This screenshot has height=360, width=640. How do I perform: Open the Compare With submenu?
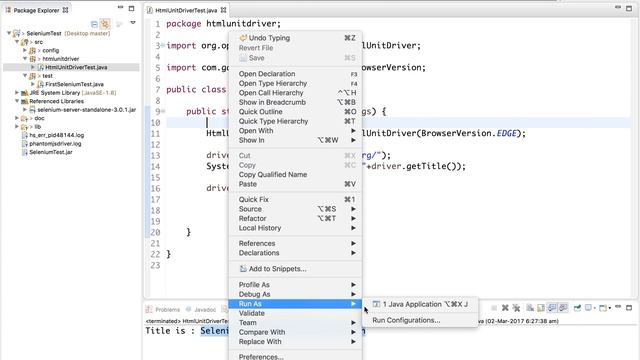(x=296, y=332)
